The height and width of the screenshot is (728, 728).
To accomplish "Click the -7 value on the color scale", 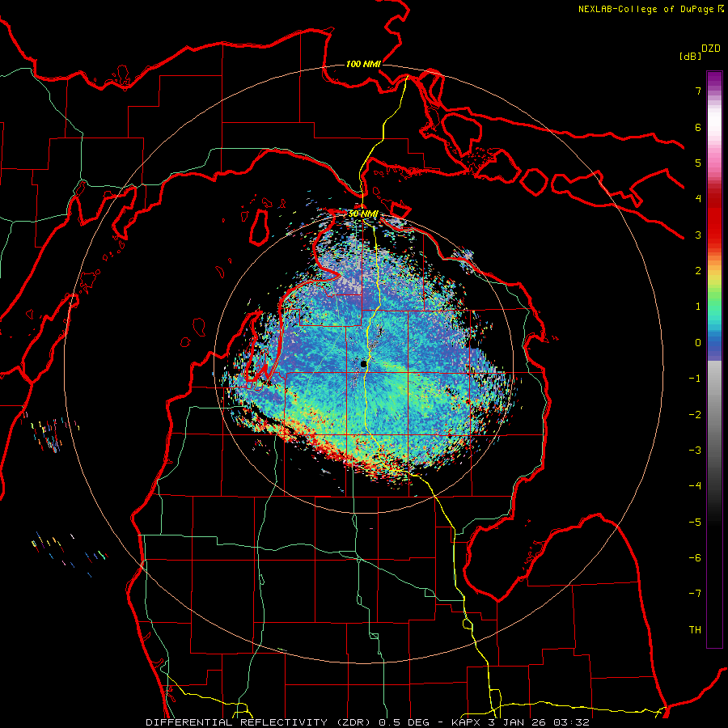I will coord(695,594).
